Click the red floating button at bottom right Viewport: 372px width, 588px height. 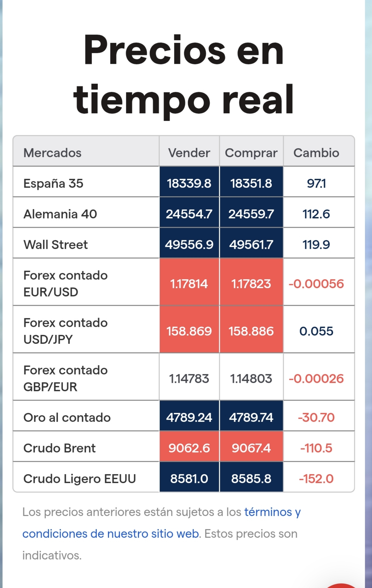pos(343,585)
